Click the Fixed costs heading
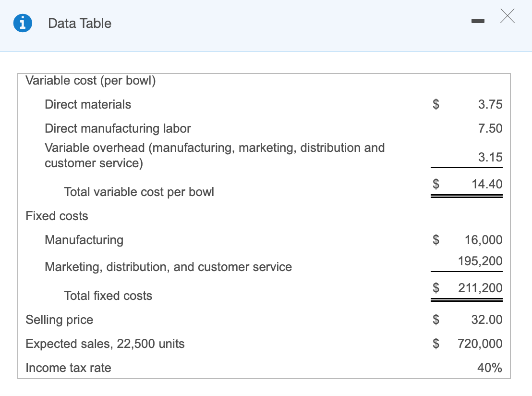Screen dimensions: 532x396 tap(57, 216)
